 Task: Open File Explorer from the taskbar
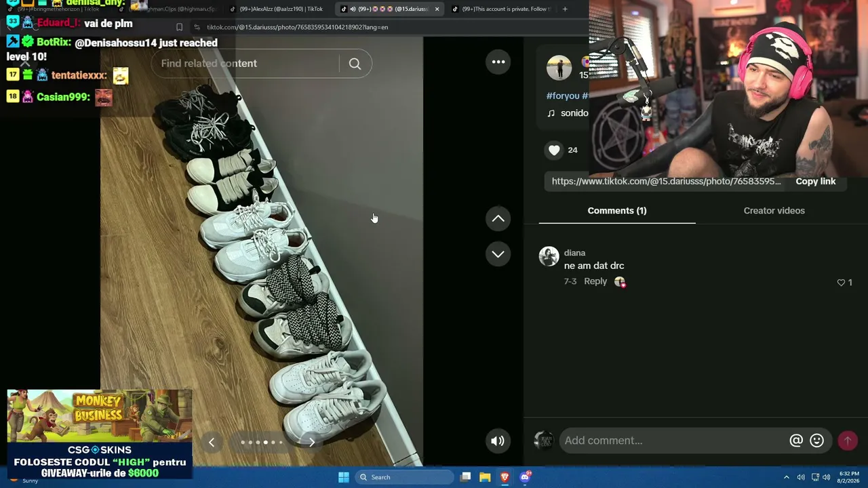[x=485, y=477]
